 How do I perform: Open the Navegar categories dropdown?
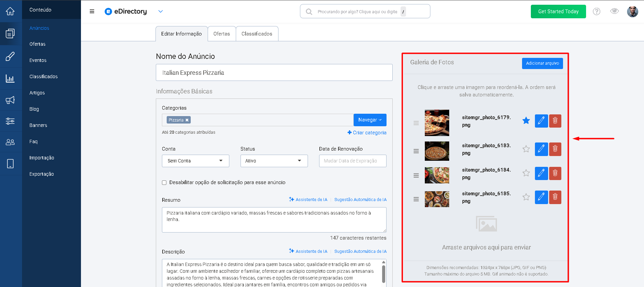pyautogui.click(x=370, y=120)
